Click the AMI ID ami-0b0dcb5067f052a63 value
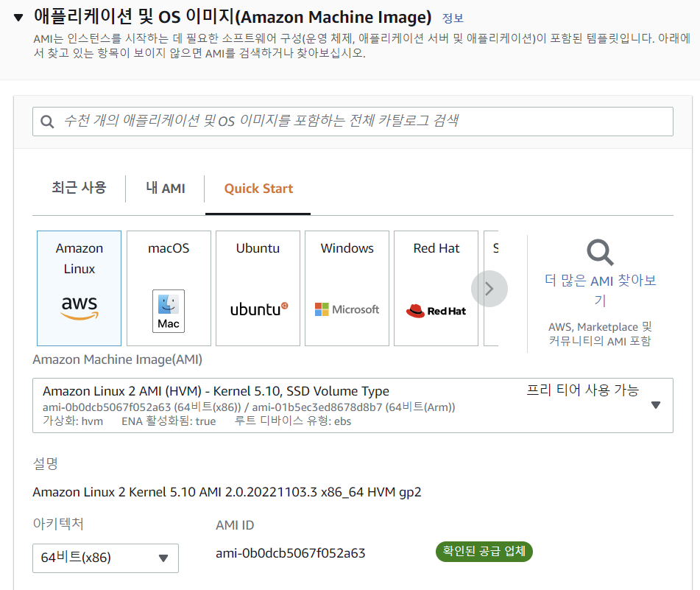The height and width of the screenshot is (590, 700). 291,553
